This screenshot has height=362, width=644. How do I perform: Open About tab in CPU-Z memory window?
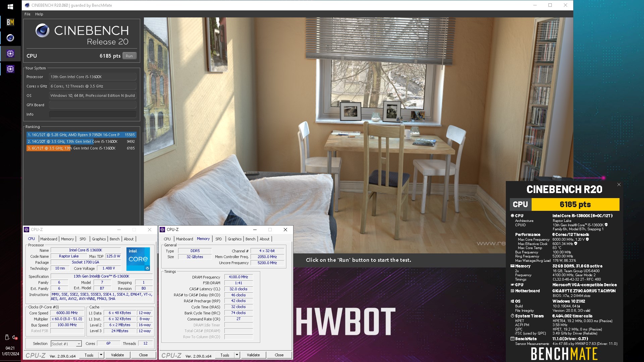coord(265,239)
